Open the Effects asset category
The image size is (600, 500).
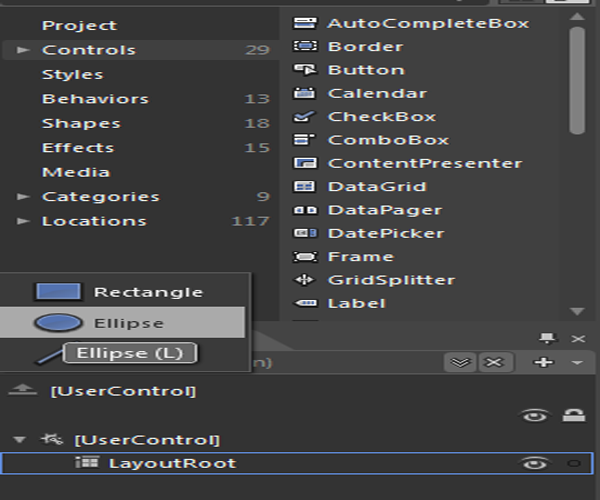78,148
